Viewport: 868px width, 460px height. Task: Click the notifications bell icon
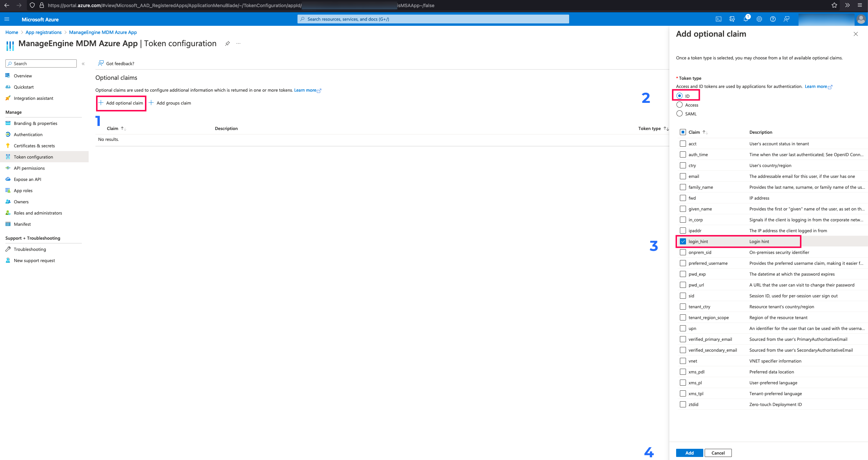[745, 19]
